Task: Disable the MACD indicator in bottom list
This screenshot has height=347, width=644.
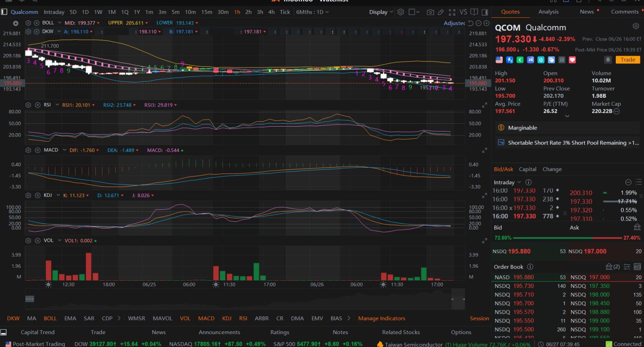Action: point(206,318)
